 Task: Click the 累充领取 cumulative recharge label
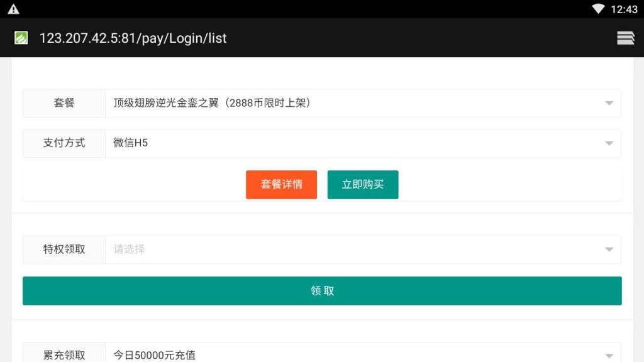(x=63, y=354)
